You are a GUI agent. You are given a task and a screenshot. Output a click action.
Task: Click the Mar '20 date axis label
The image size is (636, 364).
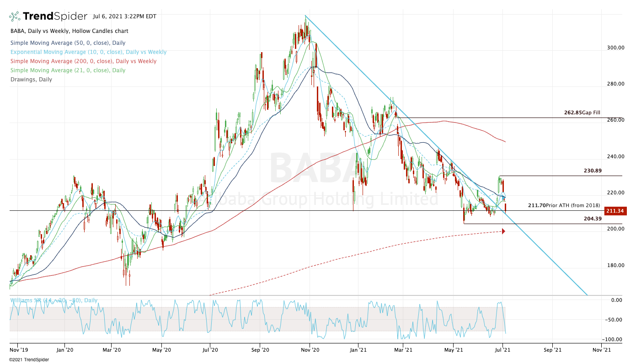tap(111, 349)
